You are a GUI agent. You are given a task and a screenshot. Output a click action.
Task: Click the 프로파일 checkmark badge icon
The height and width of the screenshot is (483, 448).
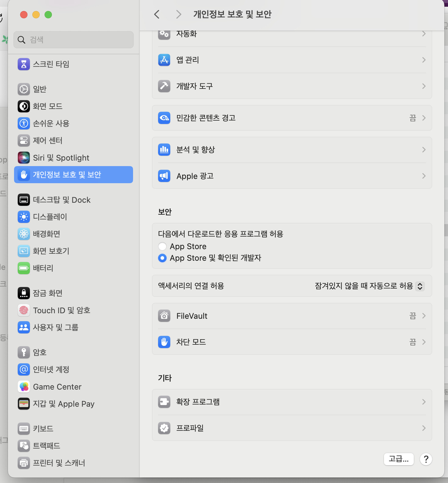(164, 428)
